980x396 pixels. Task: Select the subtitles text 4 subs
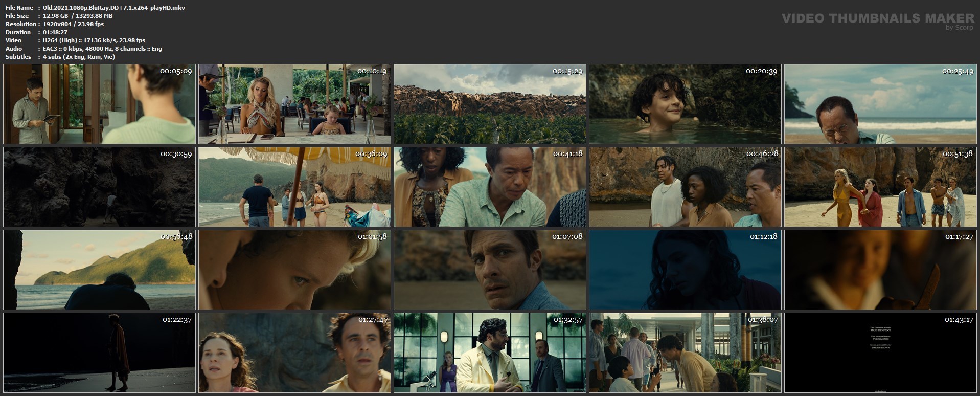tap(79, 57)
